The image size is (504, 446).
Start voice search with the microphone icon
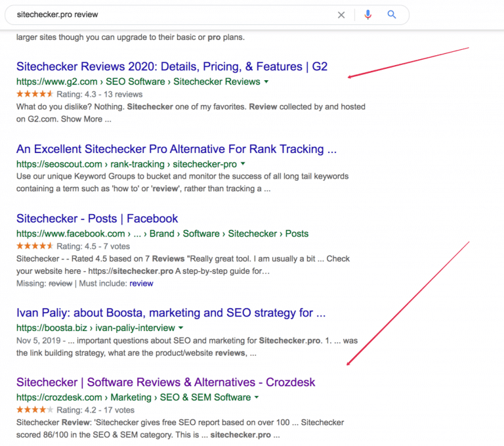368,14
